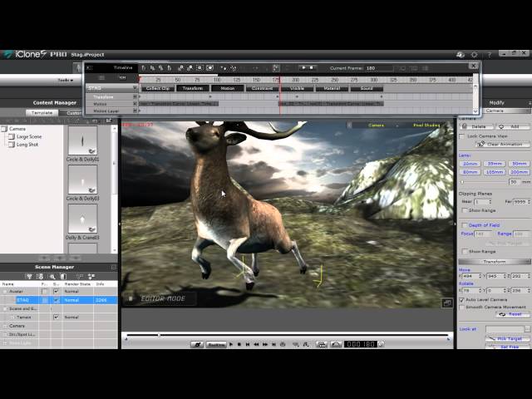Close the Timeline panel
The image size is (532, 399).
pyautogui.click(x=473, y=66)
